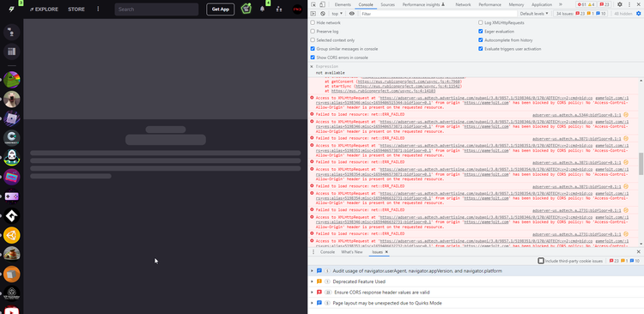The image size is (644, 314).
Task: Open the pink gamepad community icon
Action: (11, 196)
